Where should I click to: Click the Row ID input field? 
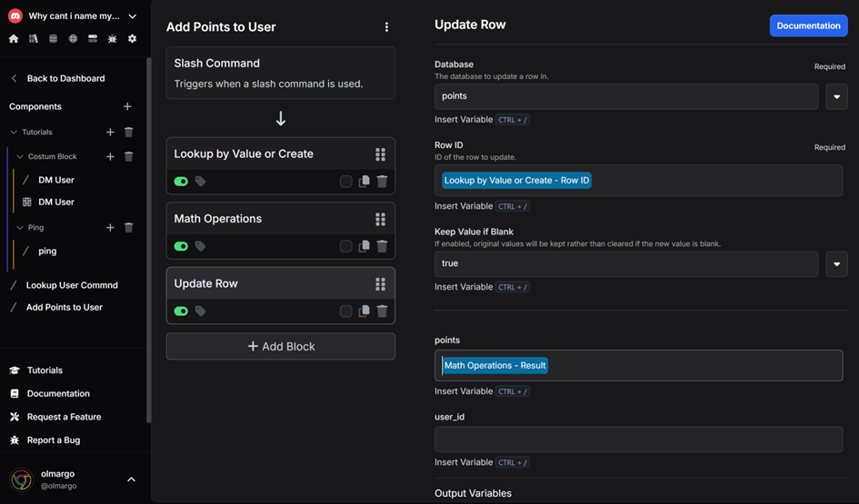[638, 181]
